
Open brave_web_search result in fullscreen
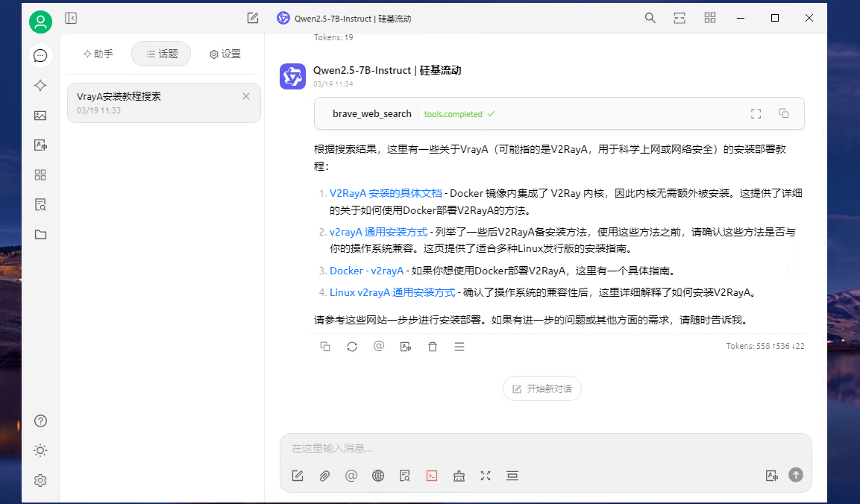pyautogui.click(x=756, y=113)
